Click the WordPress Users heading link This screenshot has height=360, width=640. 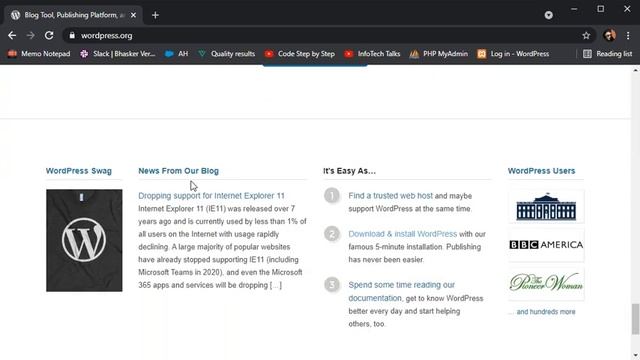point(541,171)
